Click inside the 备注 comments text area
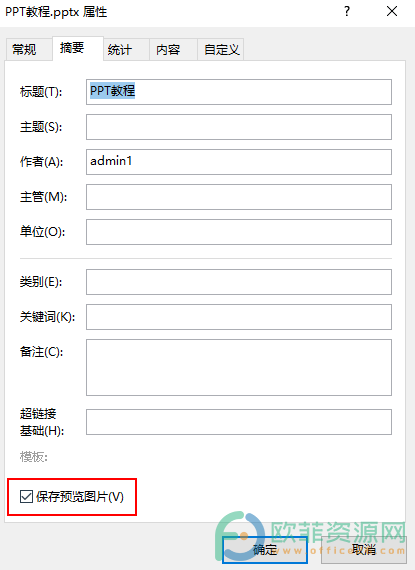 (x=239, y=367)
